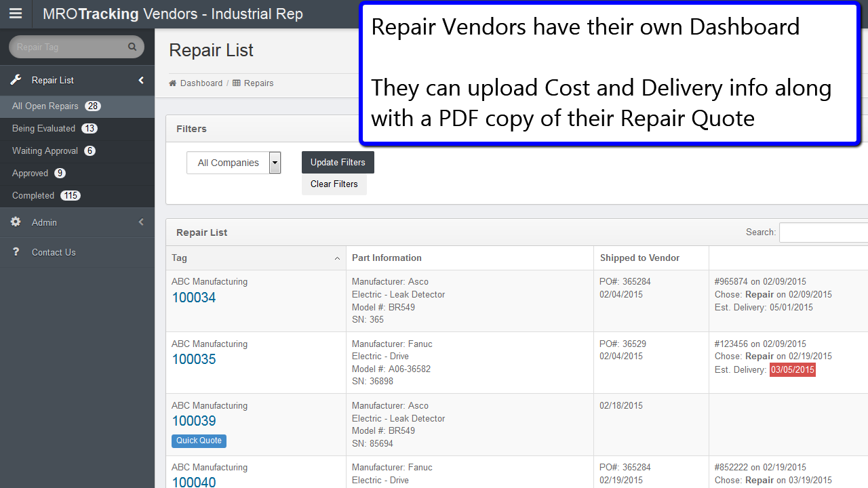
Task: Go to Dashboard breadcrumb link
Action: [201, 83]
